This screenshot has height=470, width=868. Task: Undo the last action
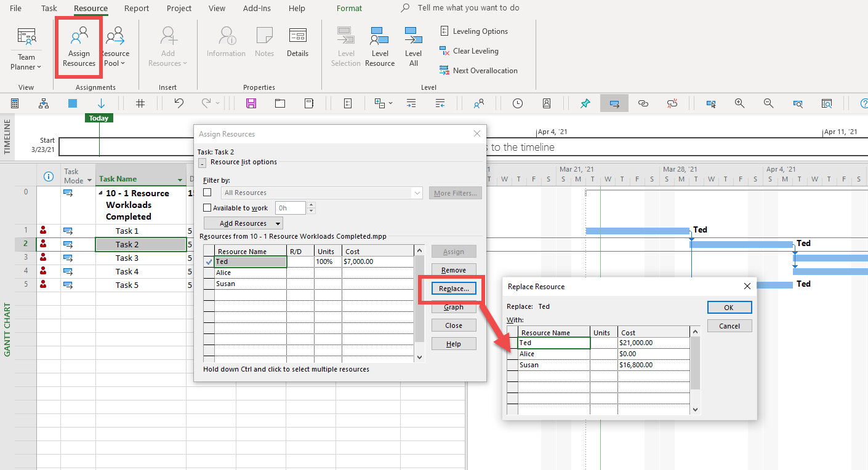click(179, 103)
